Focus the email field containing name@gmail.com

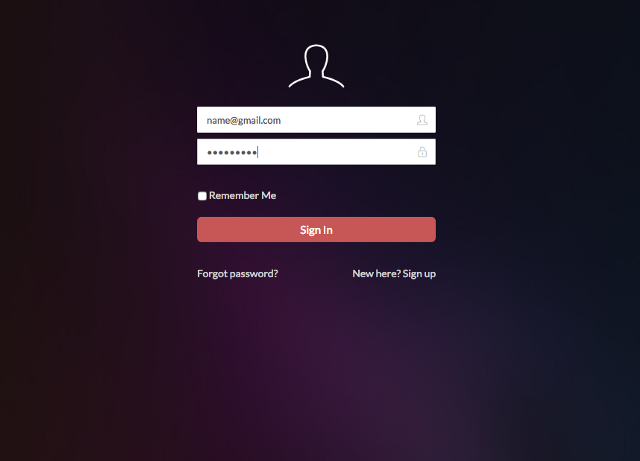316,120
